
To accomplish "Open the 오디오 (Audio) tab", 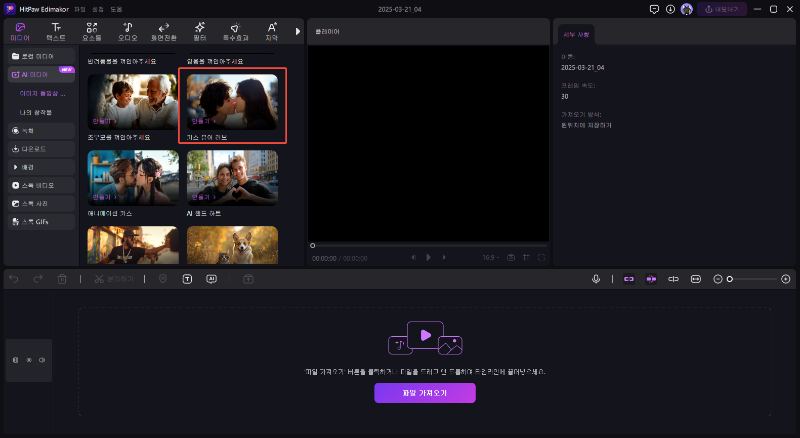I will pyautogui.click(x=128, y=32).
